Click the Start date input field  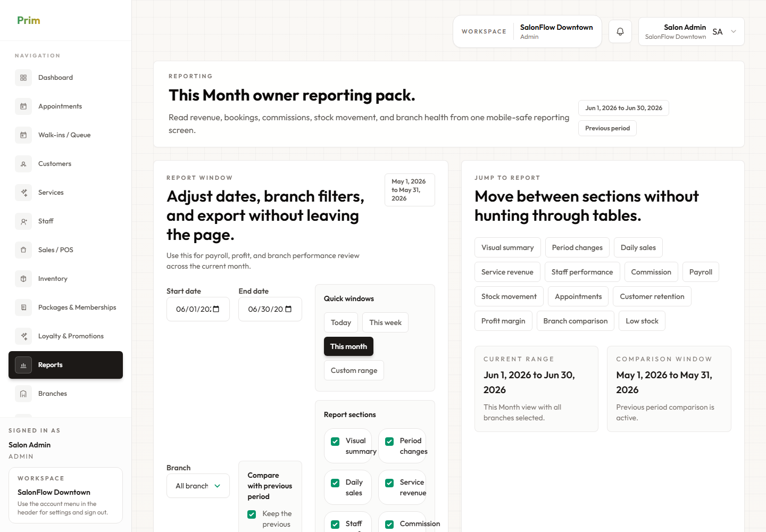pos(198,309)
